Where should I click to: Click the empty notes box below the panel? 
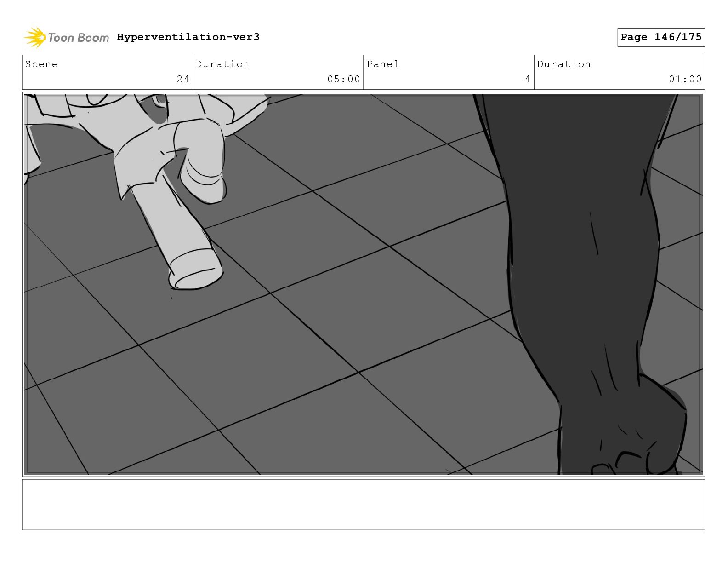tap(363, 505)
